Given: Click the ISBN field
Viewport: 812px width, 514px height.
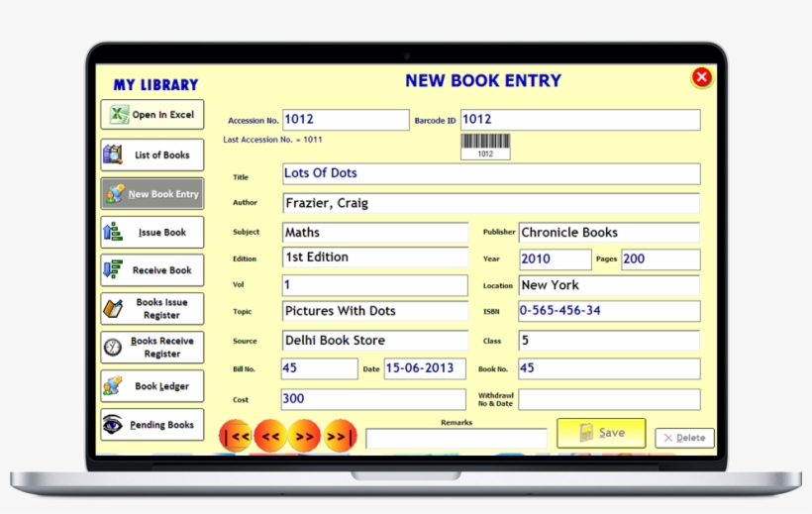Looking at the screenshot, I should 610,311.
